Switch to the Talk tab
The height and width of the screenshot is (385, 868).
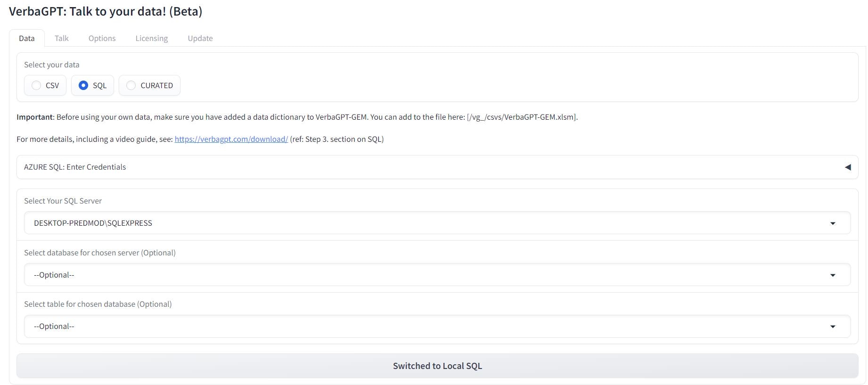61,38
